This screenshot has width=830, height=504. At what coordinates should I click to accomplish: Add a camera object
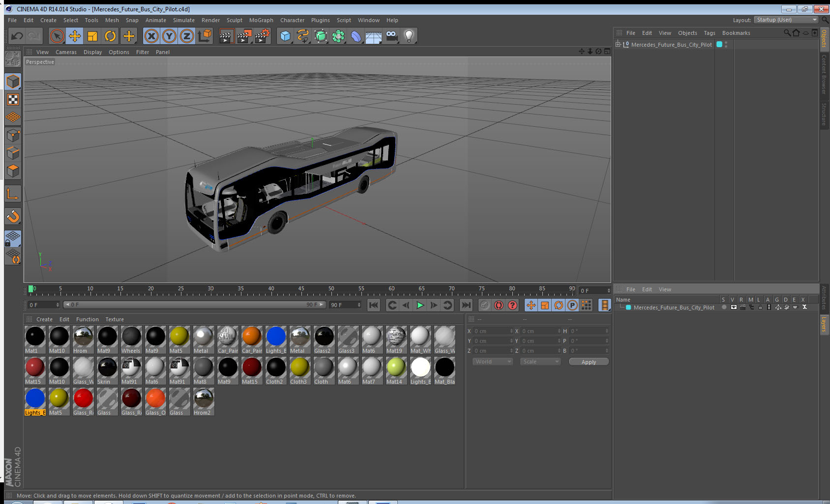point(391,36)
